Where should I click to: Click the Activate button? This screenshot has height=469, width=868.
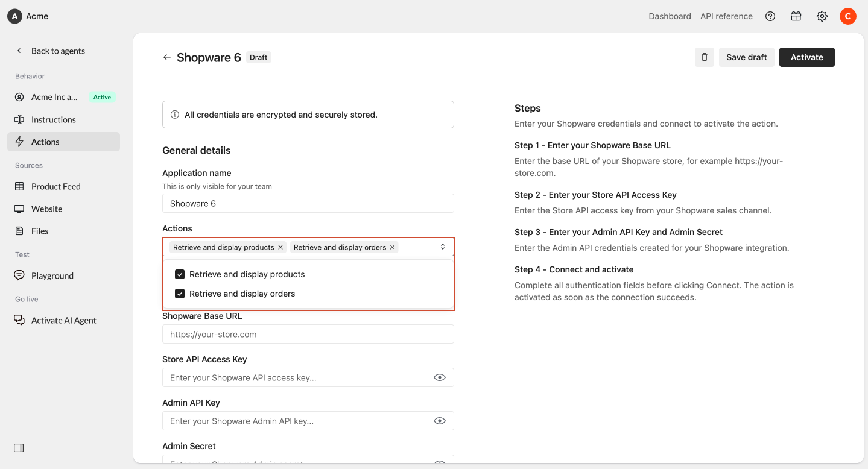[807, 57]
